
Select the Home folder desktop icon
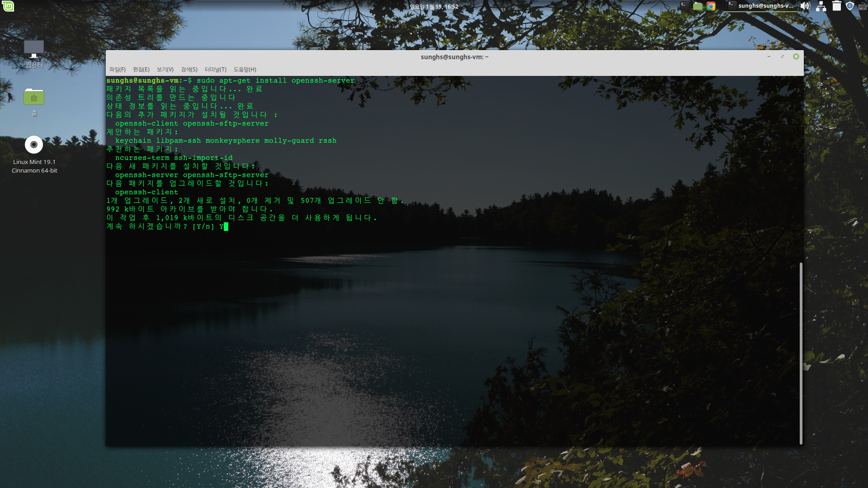(x=34, y=97)
